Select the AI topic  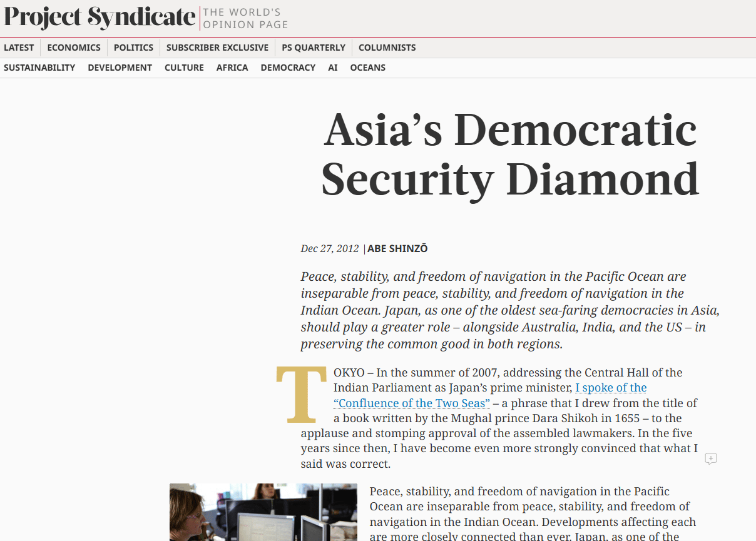[x=333, y=68]
